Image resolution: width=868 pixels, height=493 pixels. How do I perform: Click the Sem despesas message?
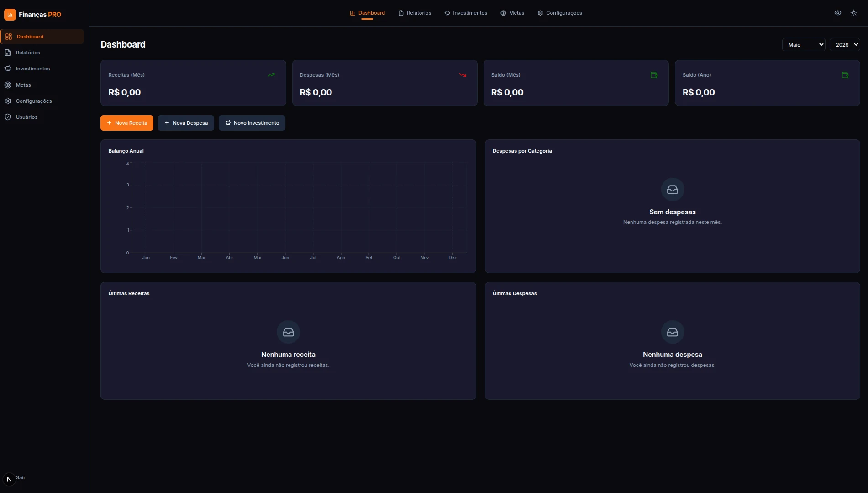[x=673, y=212]
